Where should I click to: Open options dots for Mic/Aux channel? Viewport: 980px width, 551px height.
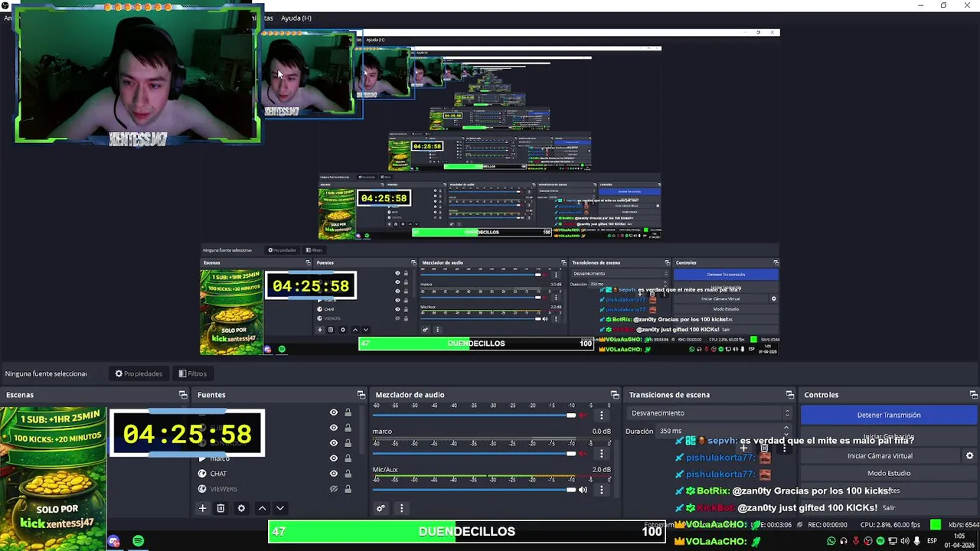click(x=601, y=490)
